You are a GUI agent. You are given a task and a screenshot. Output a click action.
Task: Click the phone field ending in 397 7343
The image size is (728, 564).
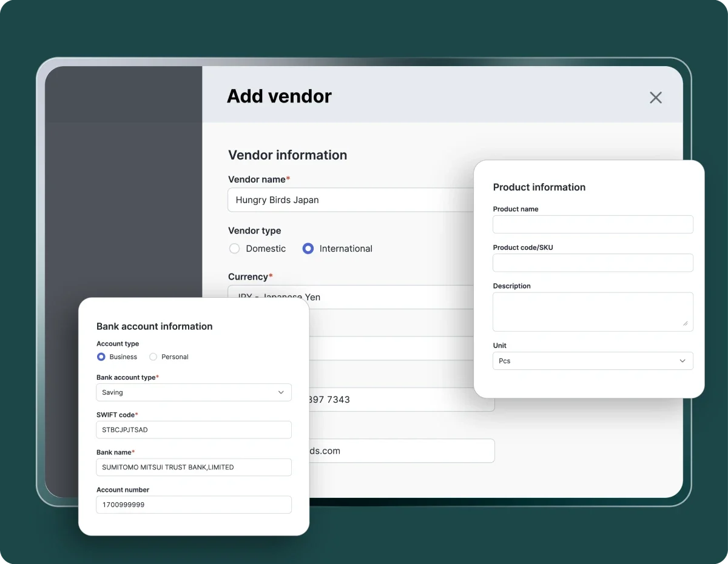click(400, 400)
